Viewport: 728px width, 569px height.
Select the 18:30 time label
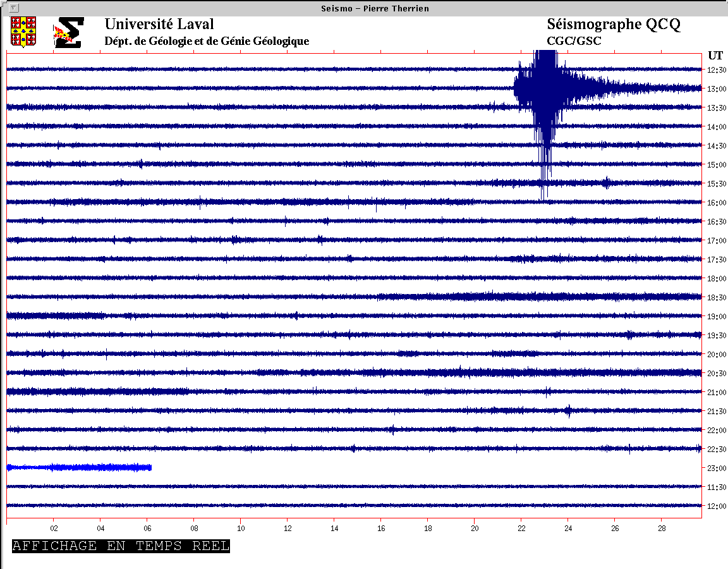click(x=716, y=298)
